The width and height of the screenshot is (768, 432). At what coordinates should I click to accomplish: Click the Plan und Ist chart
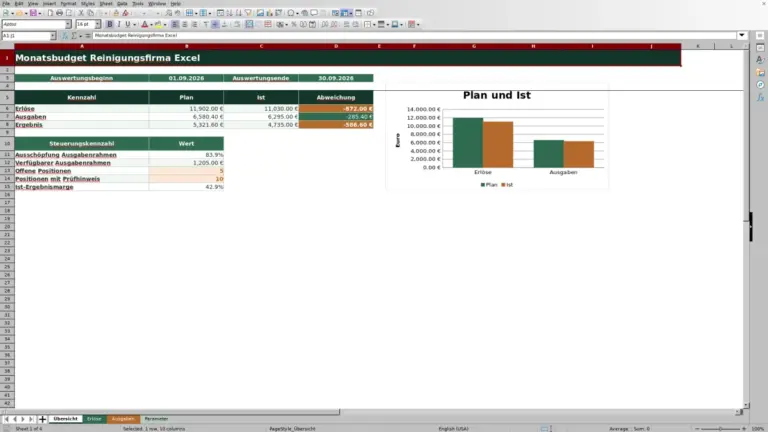(x=497, y=138)
